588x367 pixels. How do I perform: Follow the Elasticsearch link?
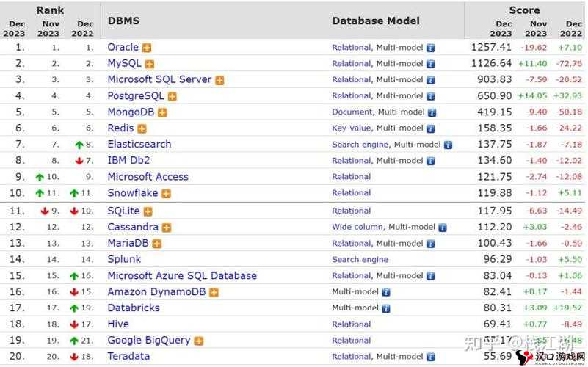pyautogui.click(x=139, y=145)
